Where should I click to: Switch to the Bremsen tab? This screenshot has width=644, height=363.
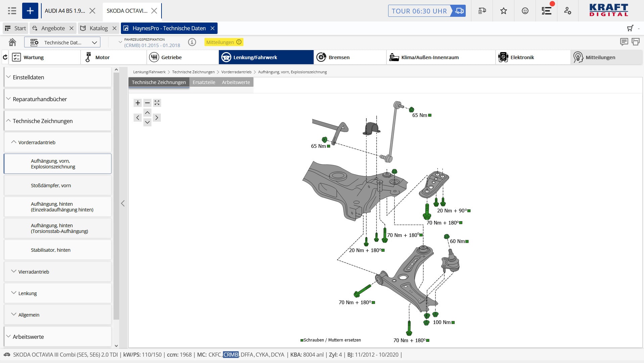(350, 57)
